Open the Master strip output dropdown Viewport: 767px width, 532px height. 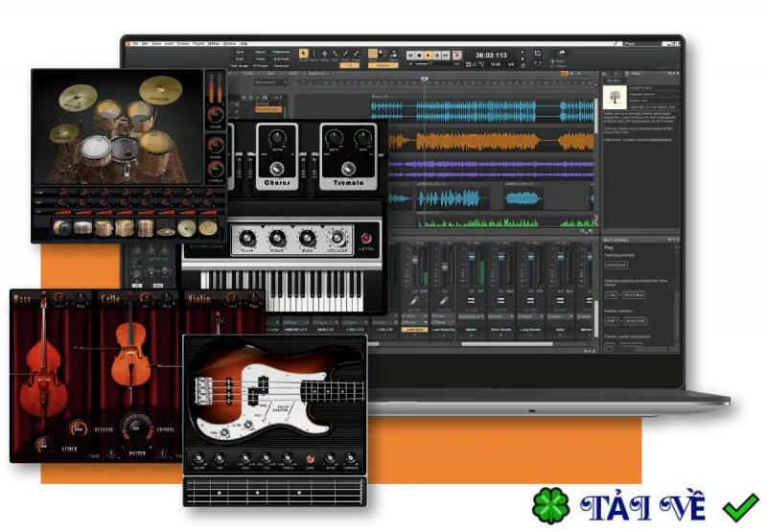point(472,316)
